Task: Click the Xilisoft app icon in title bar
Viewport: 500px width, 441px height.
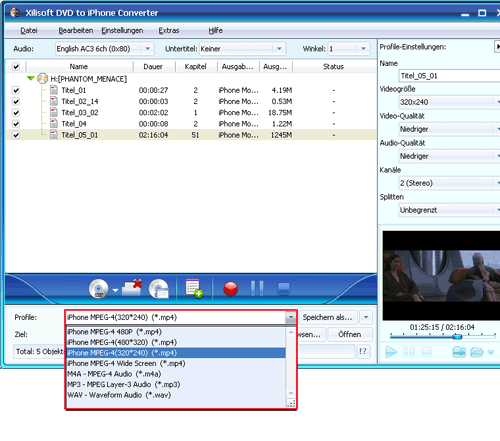Action: 15,13
